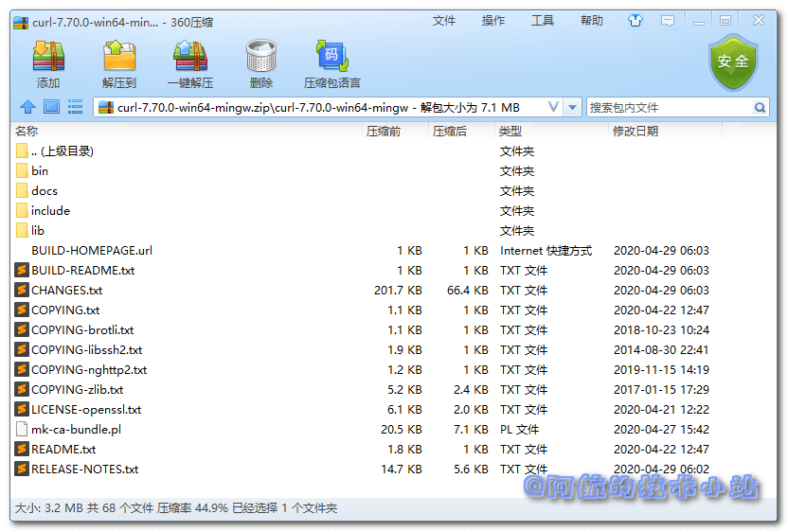Click the file icon beside mk-ca-bundle.pl
The image size is (788, 532).
click(x=21, y=429)
